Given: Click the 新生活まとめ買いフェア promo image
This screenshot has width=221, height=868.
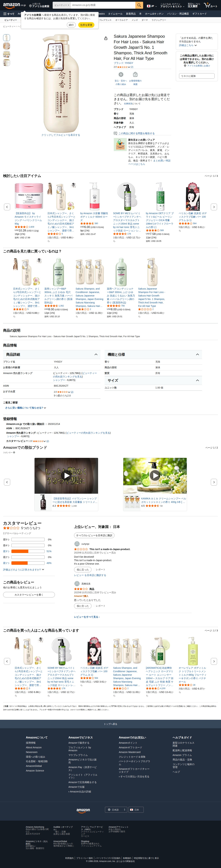Looking at the screenshot, I should (120, 144).
